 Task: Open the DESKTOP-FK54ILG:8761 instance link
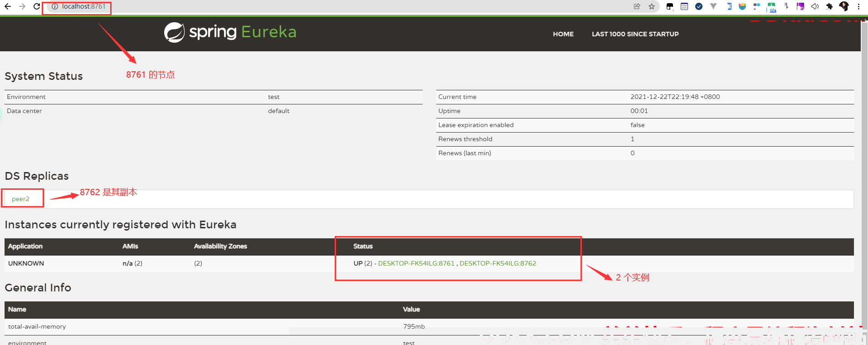416,263
